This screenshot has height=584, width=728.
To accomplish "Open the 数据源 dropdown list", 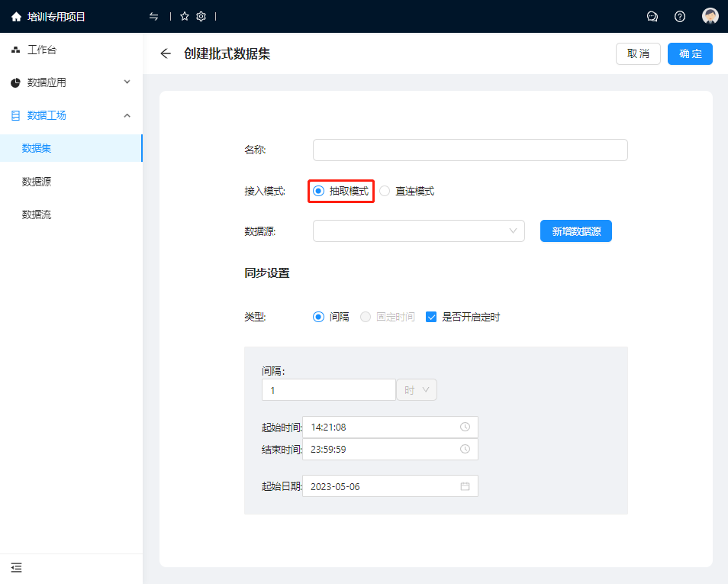I will [418, 231].
